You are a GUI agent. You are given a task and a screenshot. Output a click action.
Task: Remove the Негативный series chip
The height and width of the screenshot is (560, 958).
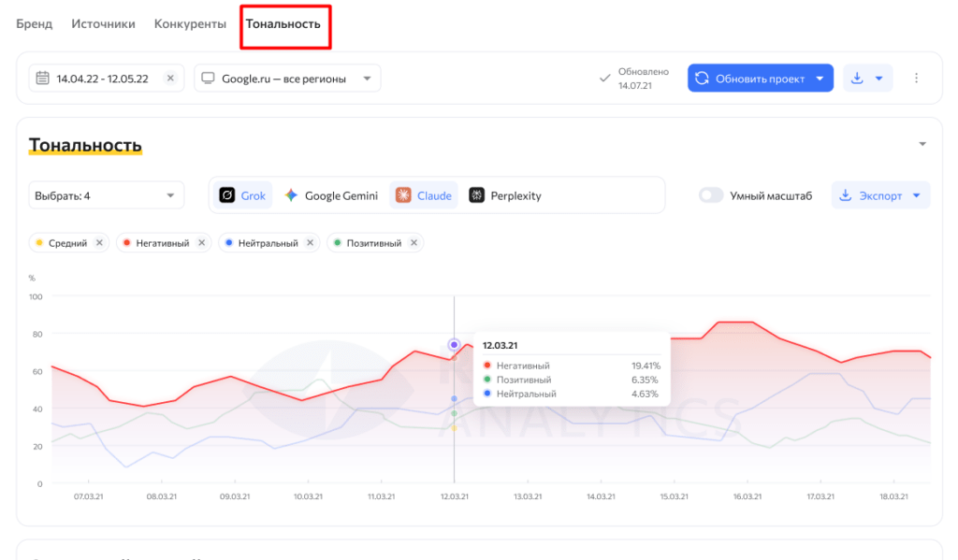[199, 243]
